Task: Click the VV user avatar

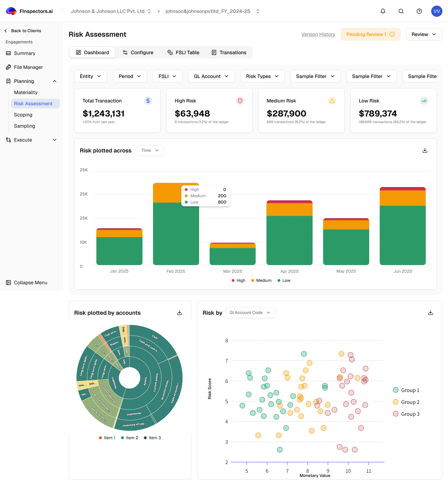Action: coord(436,11)
